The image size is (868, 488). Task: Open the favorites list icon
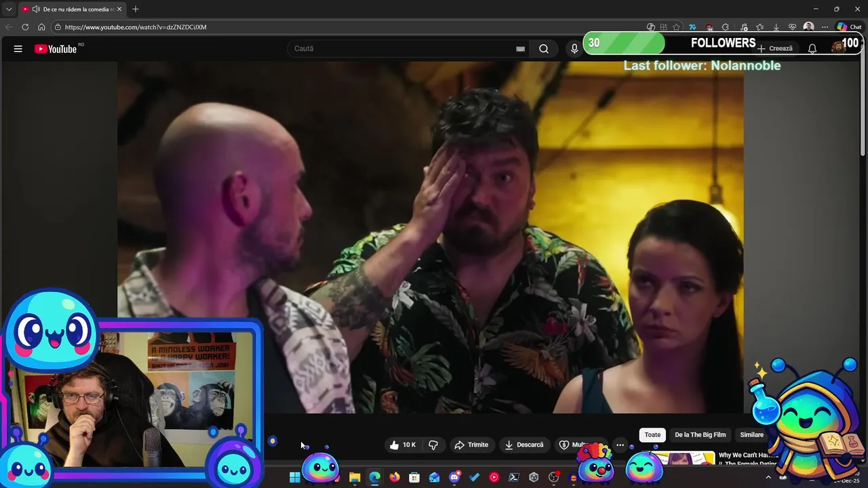tap(759, 27)
